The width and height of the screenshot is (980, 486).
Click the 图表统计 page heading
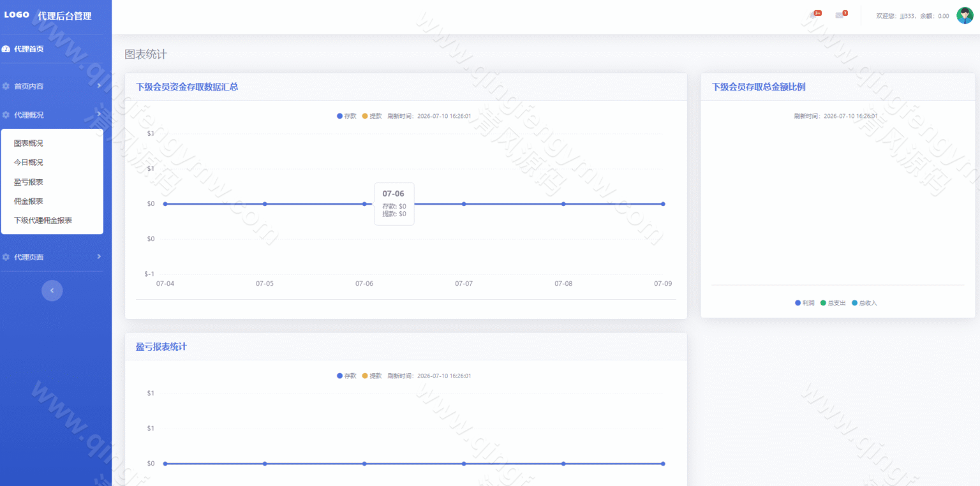145,55
